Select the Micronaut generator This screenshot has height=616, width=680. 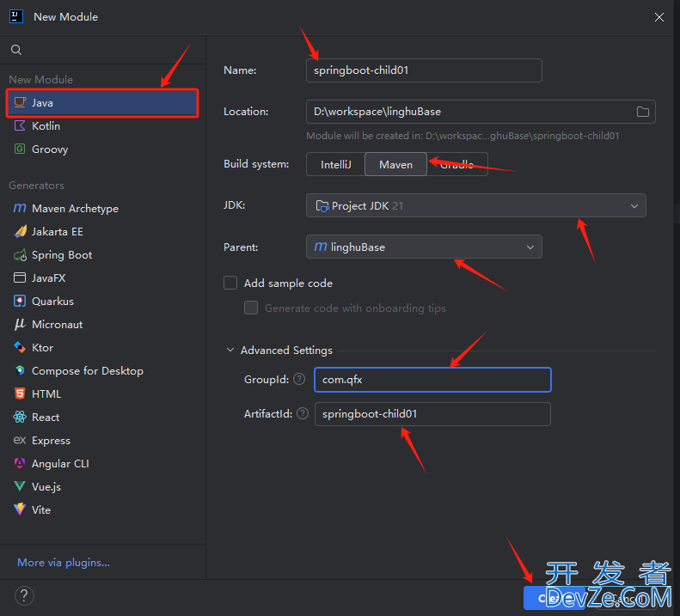coord(102,325)
